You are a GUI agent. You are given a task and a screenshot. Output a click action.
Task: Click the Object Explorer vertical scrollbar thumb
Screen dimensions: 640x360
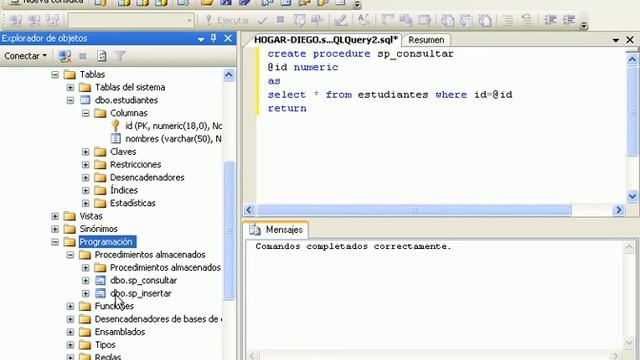point(229,231)
